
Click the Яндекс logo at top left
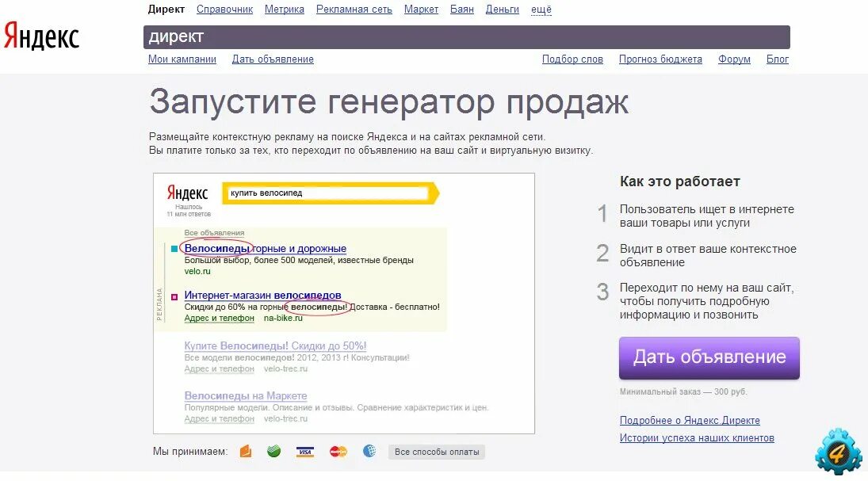tap(41, 36)
